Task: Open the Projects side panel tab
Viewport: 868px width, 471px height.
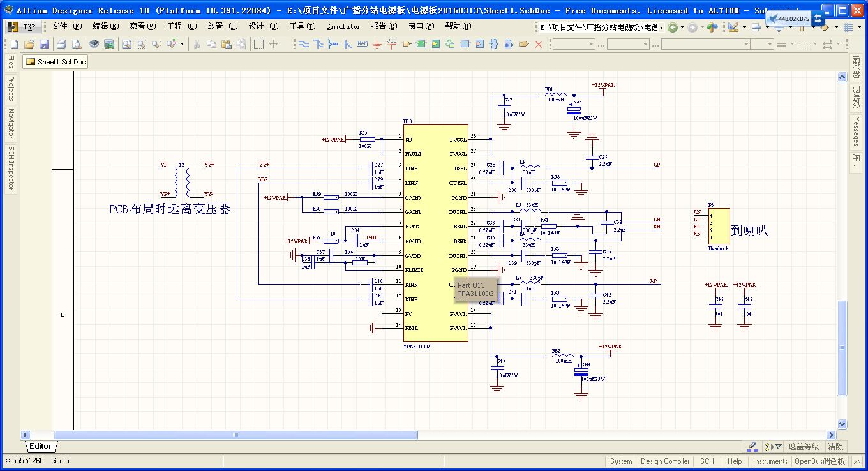Action: [11, 89]
